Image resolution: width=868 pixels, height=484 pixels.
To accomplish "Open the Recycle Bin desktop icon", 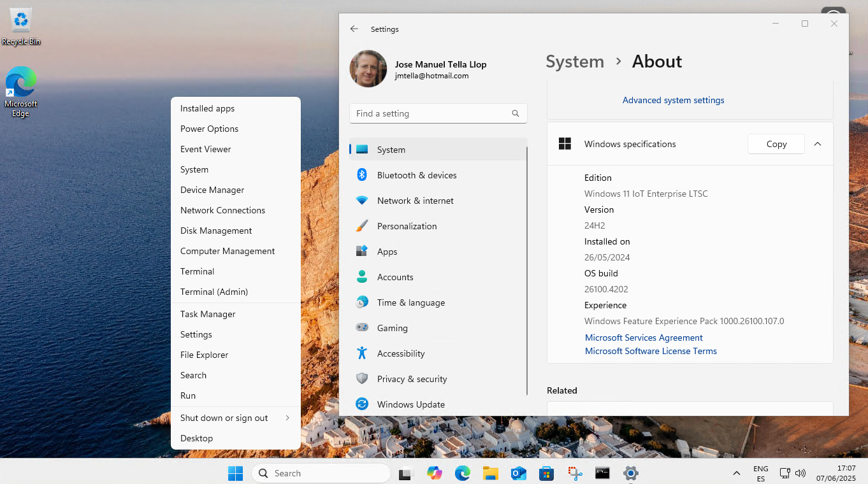I will tap(21, 27).
